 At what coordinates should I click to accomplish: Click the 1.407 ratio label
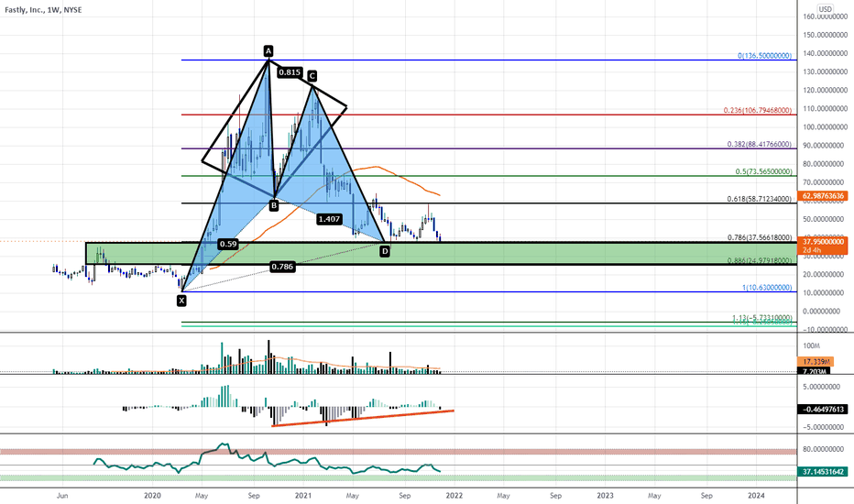click(330, 219)
